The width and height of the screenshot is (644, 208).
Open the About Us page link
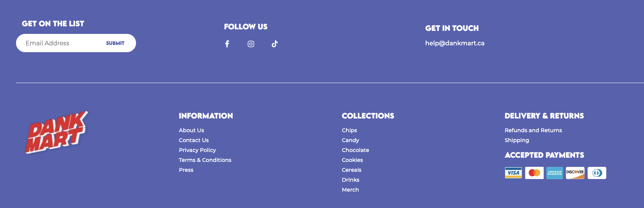(x=191, y=130)
